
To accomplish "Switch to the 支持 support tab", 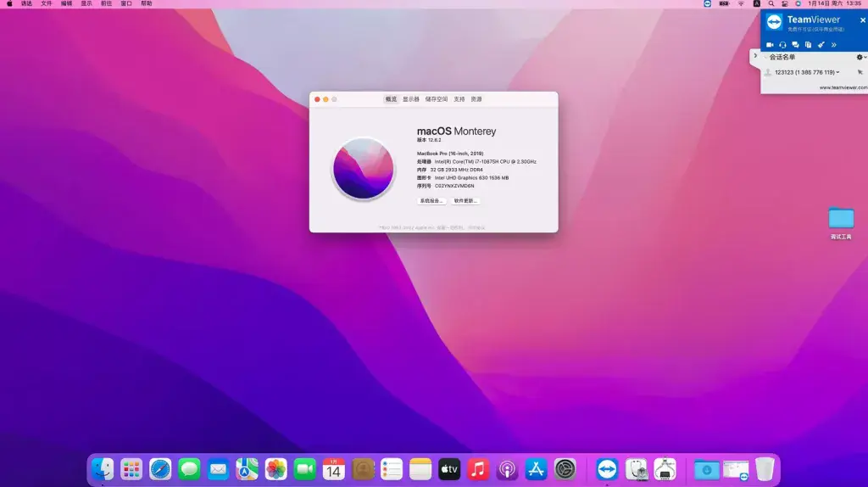I will (x=459, y=99).
